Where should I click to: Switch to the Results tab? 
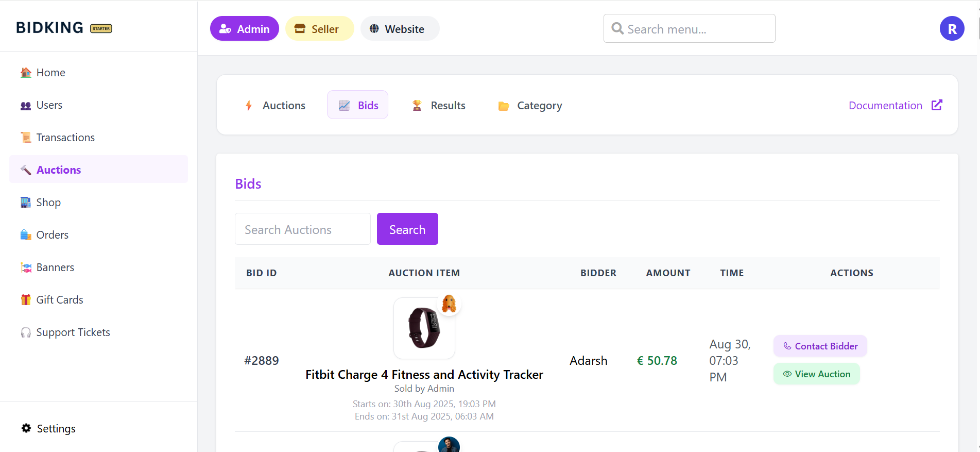click(x=438, y=106)
